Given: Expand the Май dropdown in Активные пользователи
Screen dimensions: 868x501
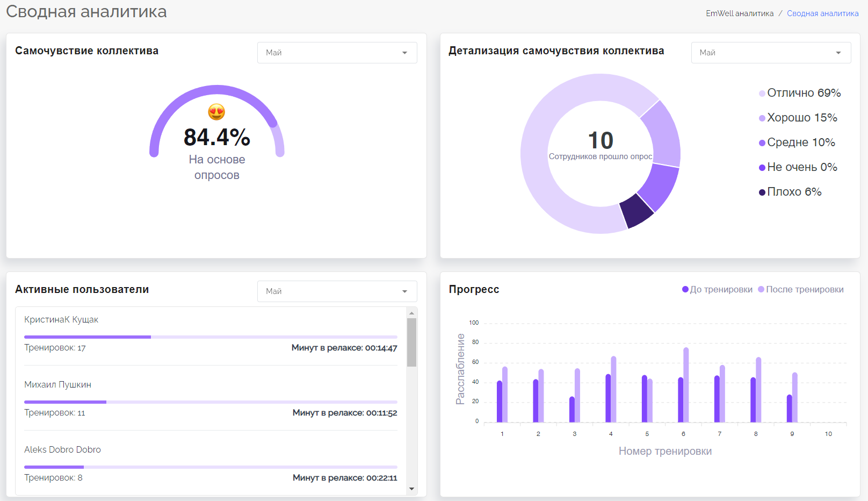Looking at the screenshot, I should tap(337, 291).
